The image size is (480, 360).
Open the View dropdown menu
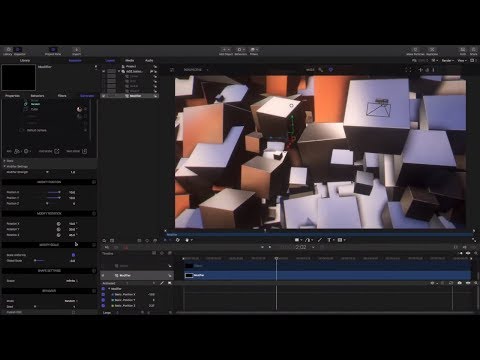(x=462, y=61)
